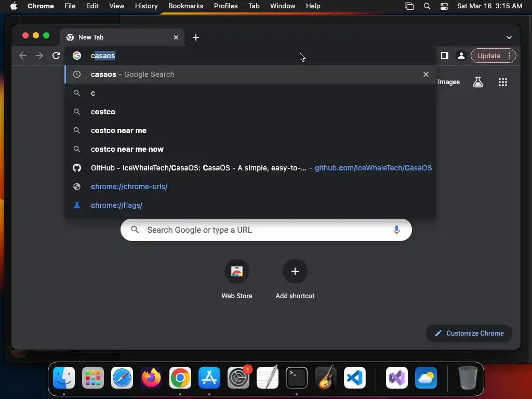The width and height of the screenshot is (532, 399).
Task: Open Spotlight search in menu bar
Action: (x=427, y=6)
